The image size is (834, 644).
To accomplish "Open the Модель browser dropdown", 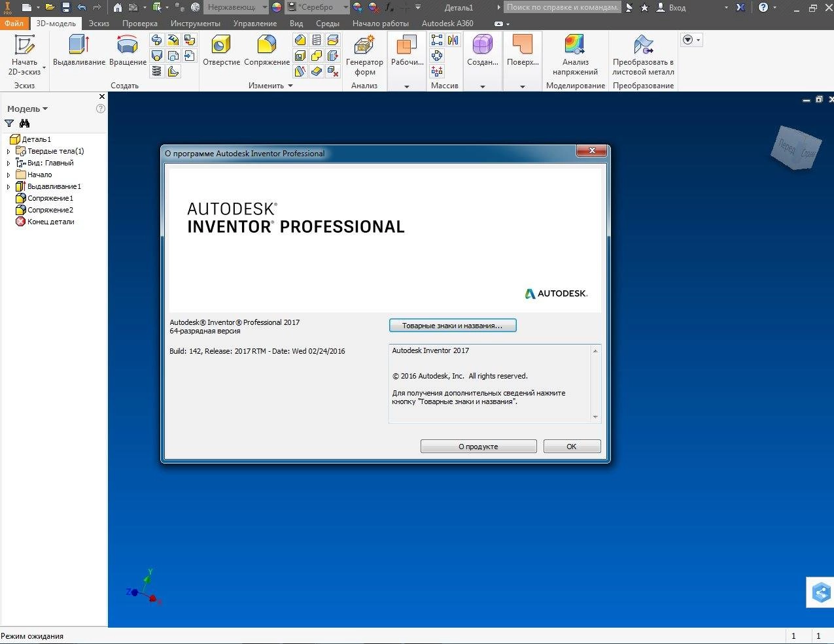I will coord(27,109).
